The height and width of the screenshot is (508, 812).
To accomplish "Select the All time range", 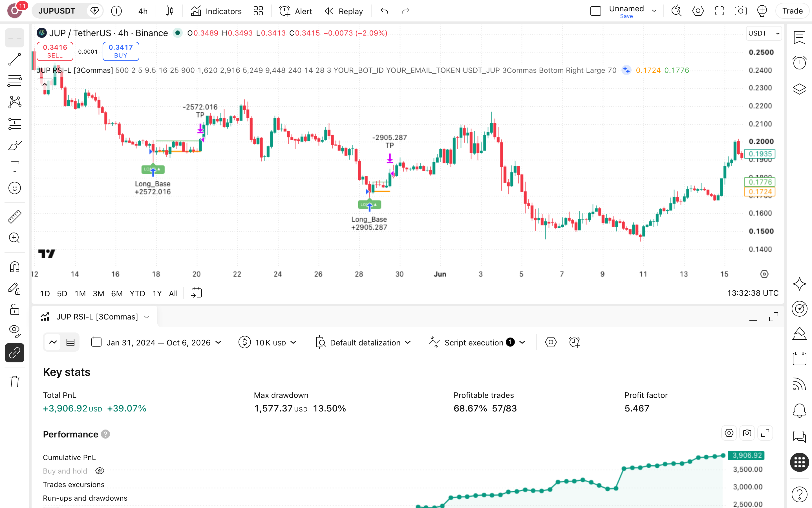I will [x=173, y=293].
